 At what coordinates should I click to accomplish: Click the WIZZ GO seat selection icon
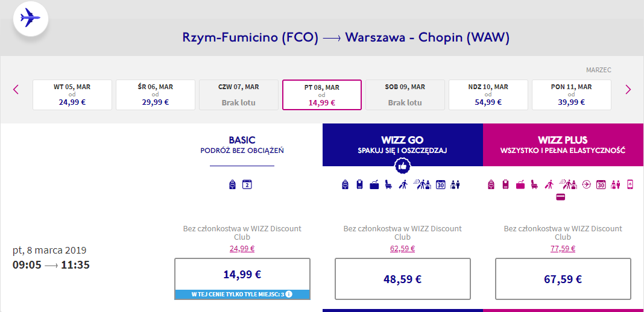pyautogui.click(x=388, y=184)
